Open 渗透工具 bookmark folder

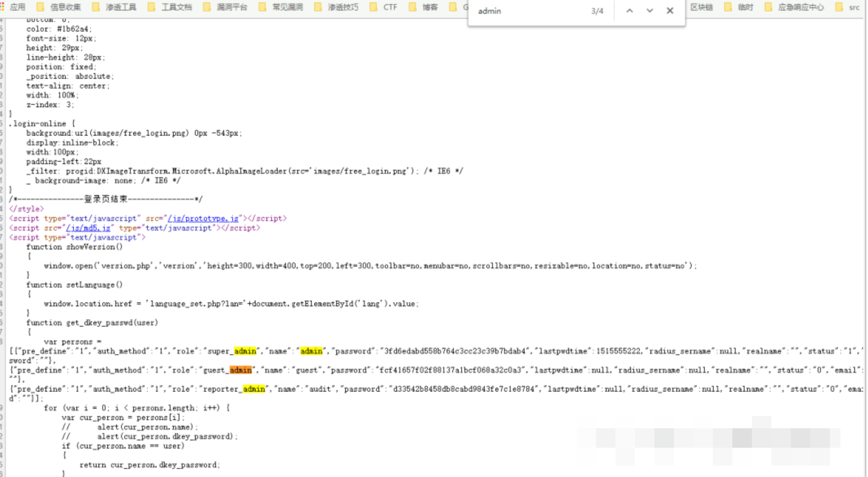click(115, 7)
